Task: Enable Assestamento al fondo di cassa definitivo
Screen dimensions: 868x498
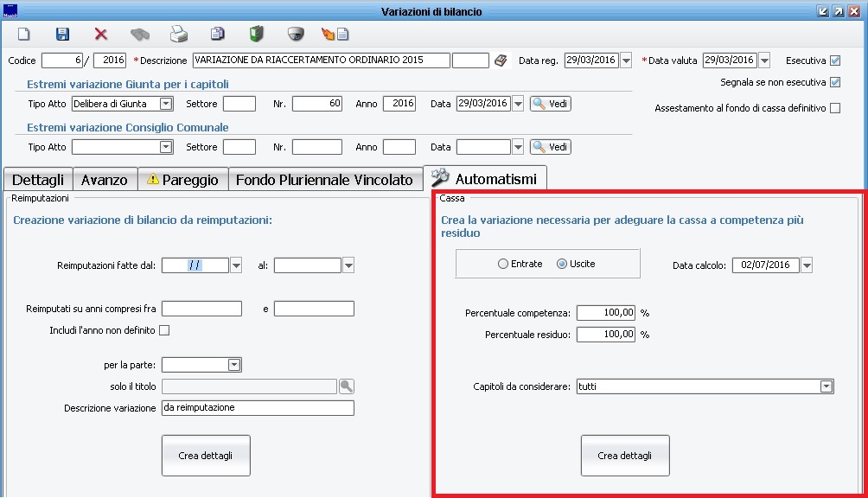Action: point(835,108)
